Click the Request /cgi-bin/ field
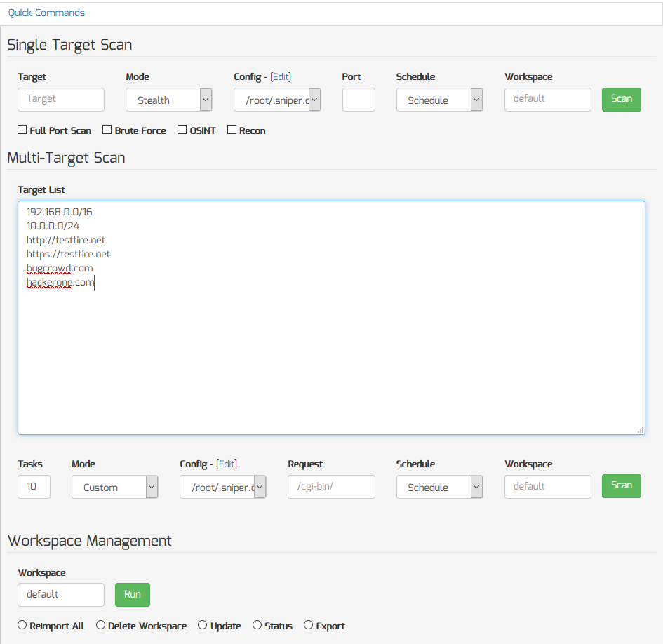 331,487
